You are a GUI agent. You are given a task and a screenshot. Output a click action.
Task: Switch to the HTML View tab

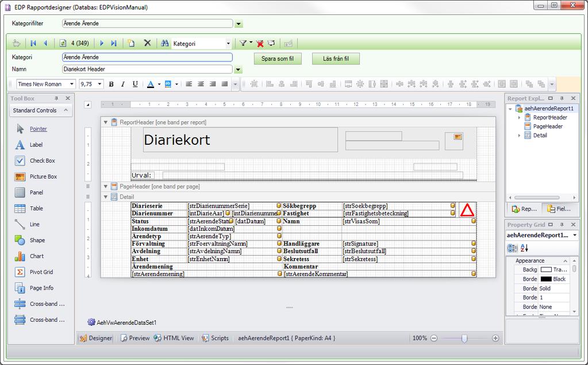174,338
